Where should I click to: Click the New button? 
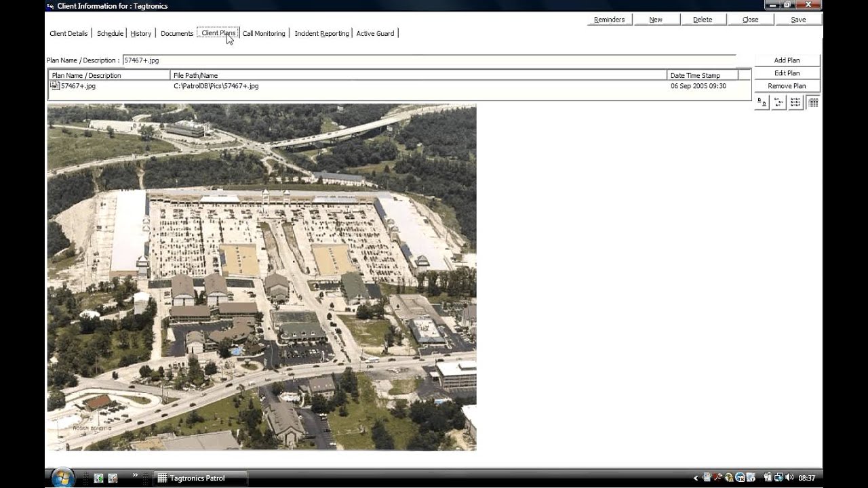[656, 20]
